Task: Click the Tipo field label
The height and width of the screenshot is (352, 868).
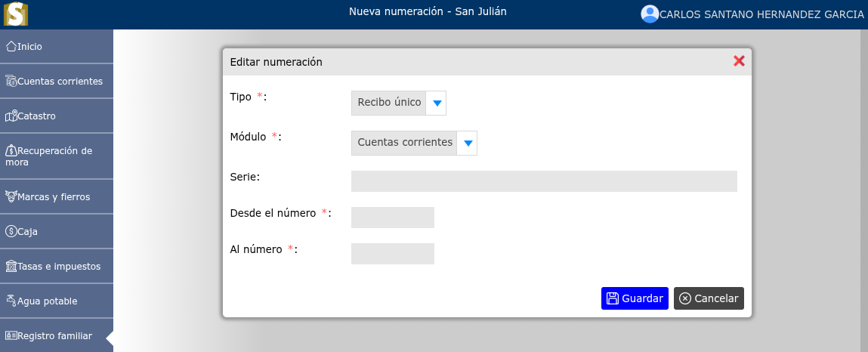Action: point(248,97)
